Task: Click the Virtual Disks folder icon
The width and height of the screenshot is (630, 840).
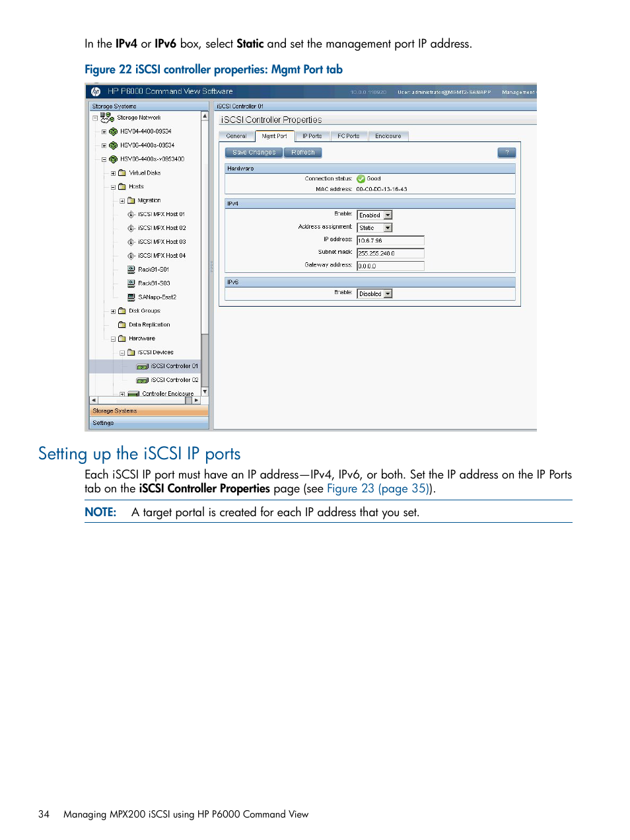Action: (122, 173)
